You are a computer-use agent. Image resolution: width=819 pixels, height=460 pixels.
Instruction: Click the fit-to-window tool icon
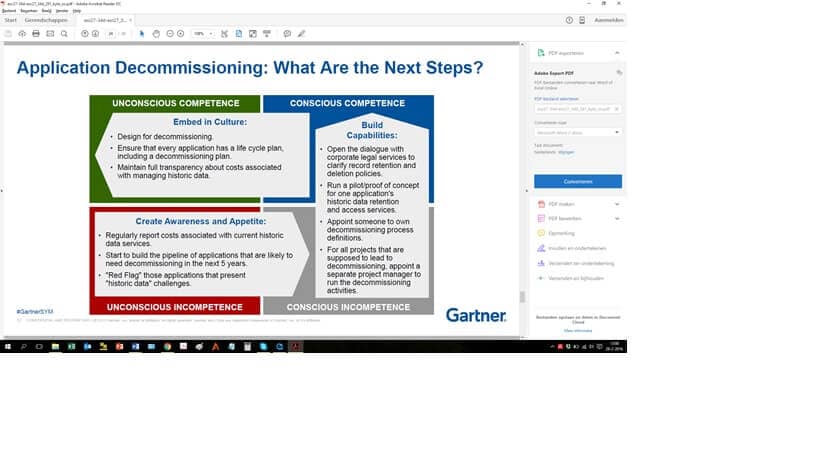[225, 33]
